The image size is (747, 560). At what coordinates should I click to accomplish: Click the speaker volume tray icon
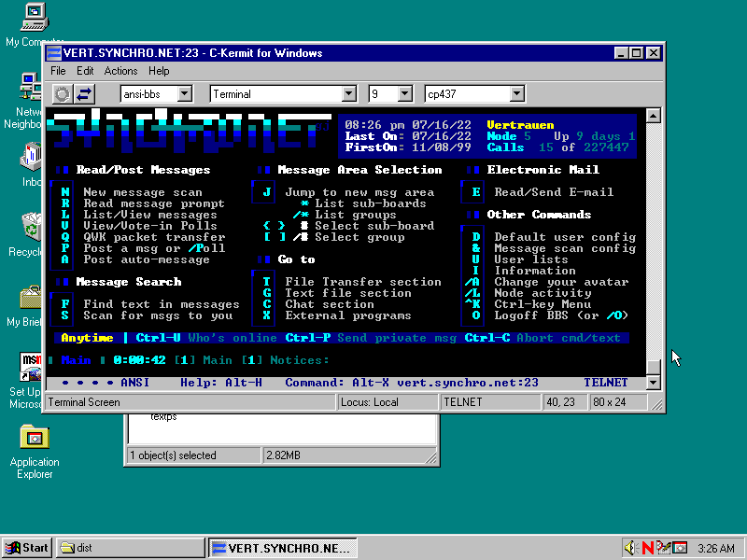coord(631,548)
